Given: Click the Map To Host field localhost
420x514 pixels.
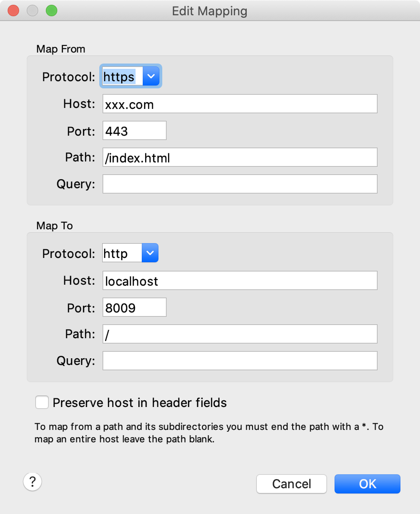Looking at the screenshot, I should tap(240, 280).
